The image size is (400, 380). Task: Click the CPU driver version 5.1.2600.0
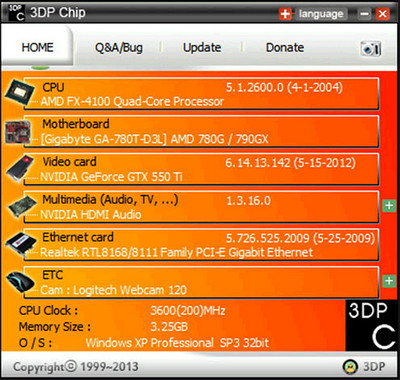coord(284,88)
